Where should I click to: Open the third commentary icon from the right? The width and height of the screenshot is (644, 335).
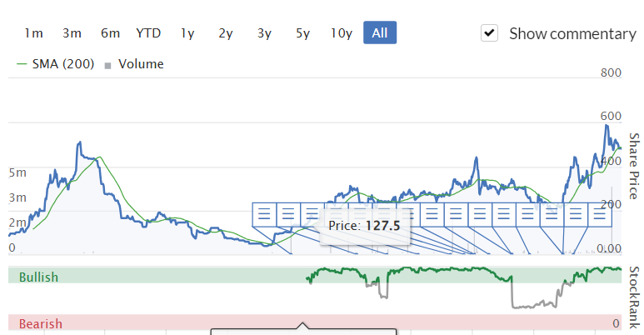click(x=552, y=214)
